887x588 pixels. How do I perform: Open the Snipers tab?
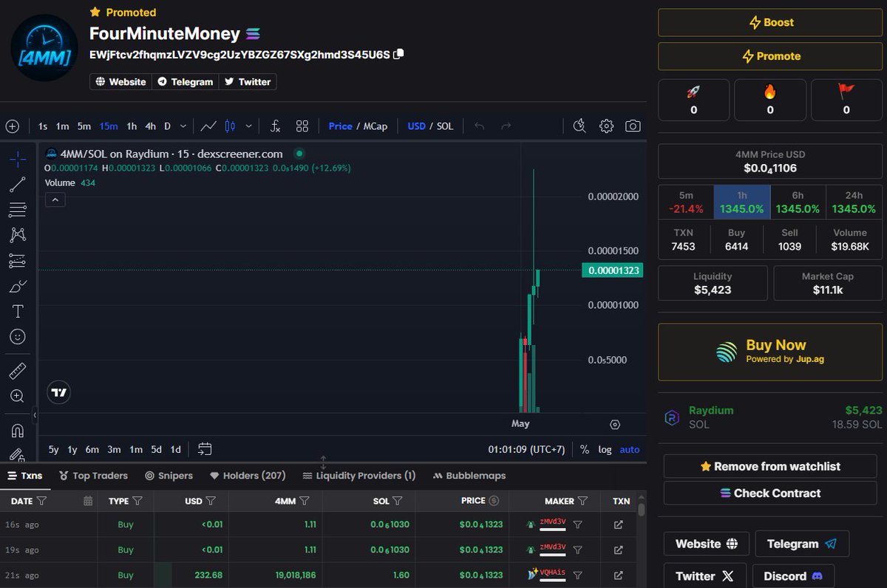tap(169, 476)
